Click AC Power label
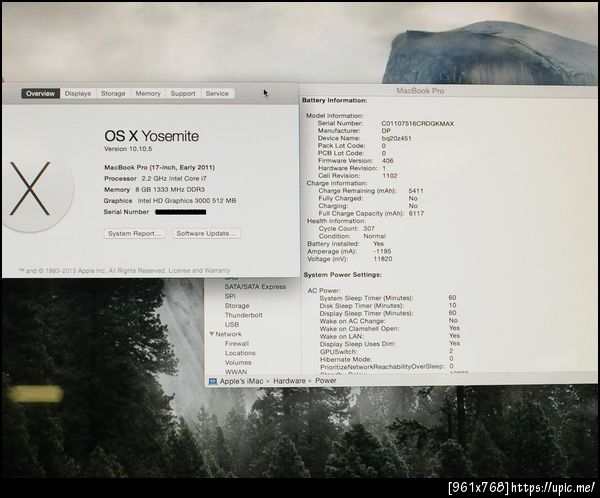The image size is (600, 498). 324,291
